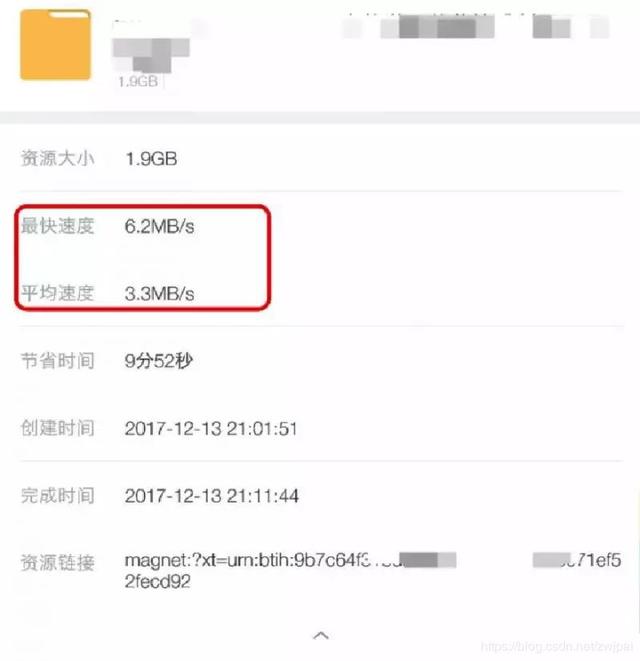This screenshot has width=640, height=661.
Task: Click the 创建时间 label
Action: click(x=57, y=428)
